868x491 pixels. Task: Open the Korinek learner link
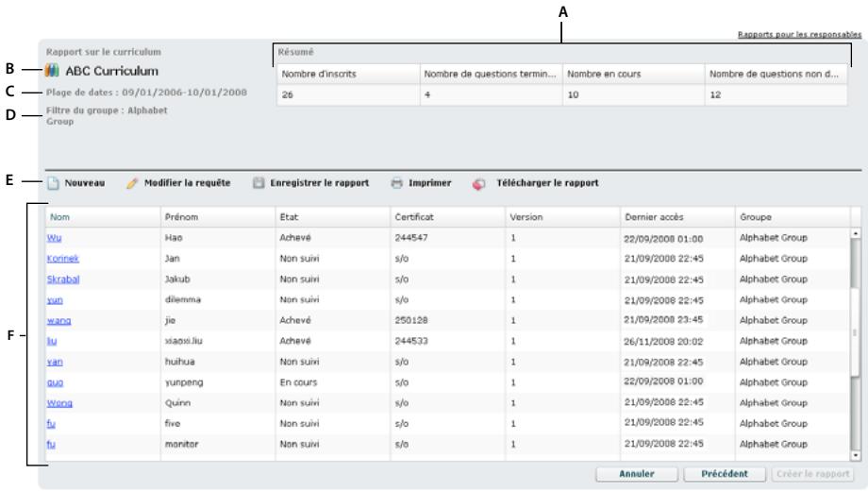pyautogui.click(x=63, y=258)
